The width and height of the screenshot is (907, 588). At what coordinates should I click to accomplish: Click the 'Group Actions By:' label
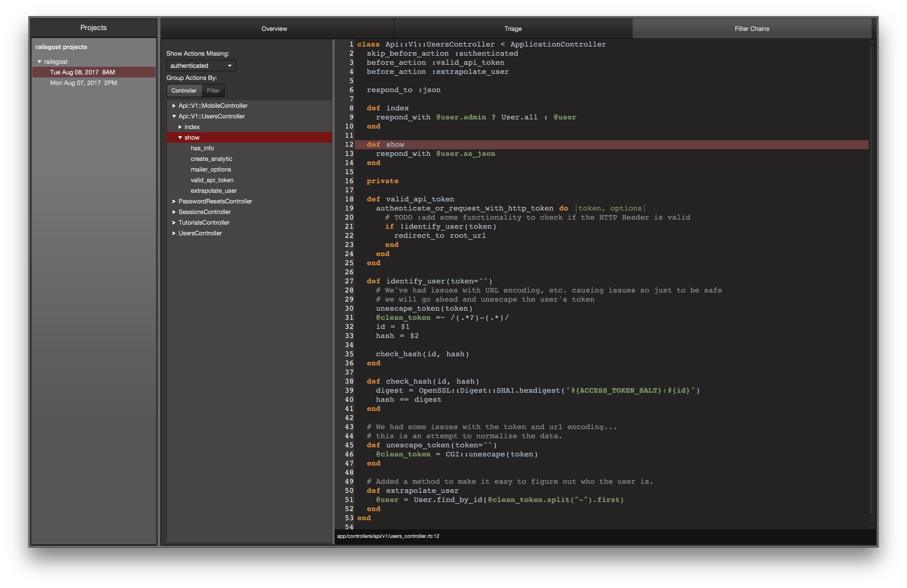[192, 78]
